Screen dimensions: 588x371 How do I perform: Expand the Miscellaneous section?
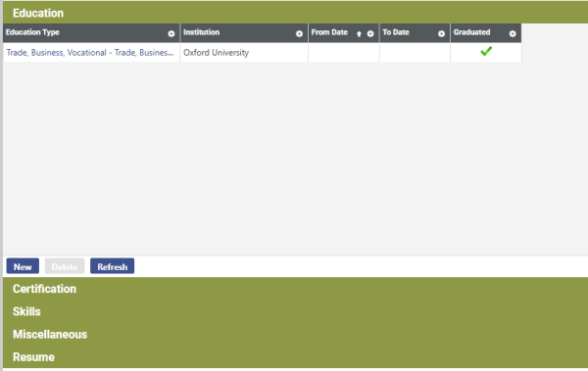click(x=50, y=334)
